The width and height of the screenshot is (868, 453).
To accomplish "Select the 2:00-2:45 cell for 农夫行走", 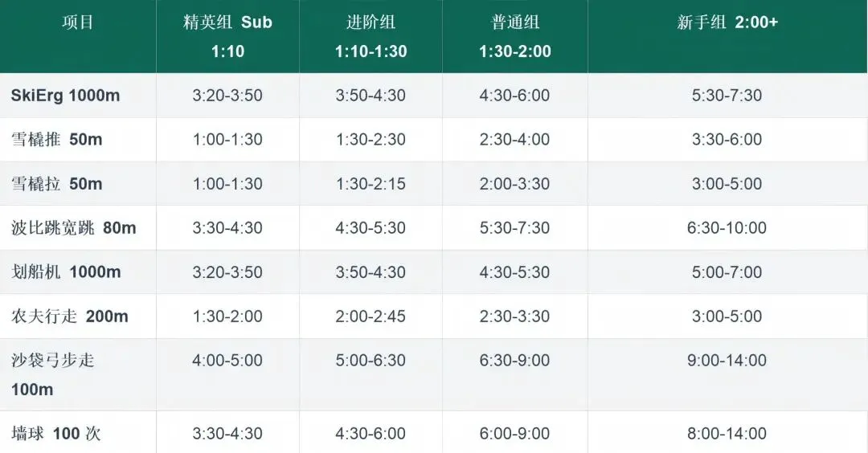I will (371, 316).
